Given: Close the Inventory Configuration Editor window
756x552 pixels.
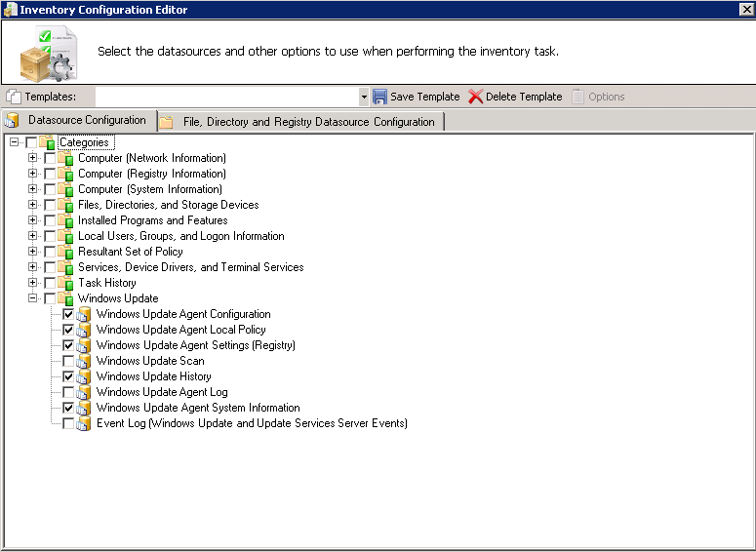Looking at the screenshot, I should pyautogui.click(x=747, y=9).
